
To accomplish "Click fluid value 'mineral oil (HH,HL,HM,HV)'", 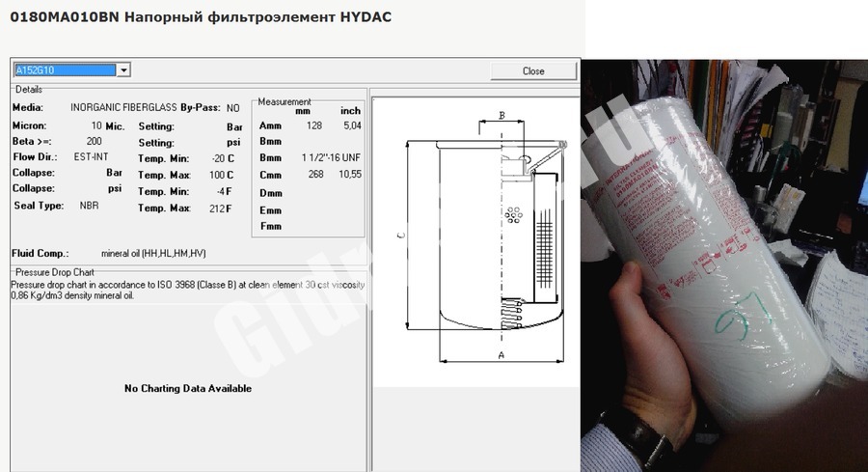I will pos(153,253).
